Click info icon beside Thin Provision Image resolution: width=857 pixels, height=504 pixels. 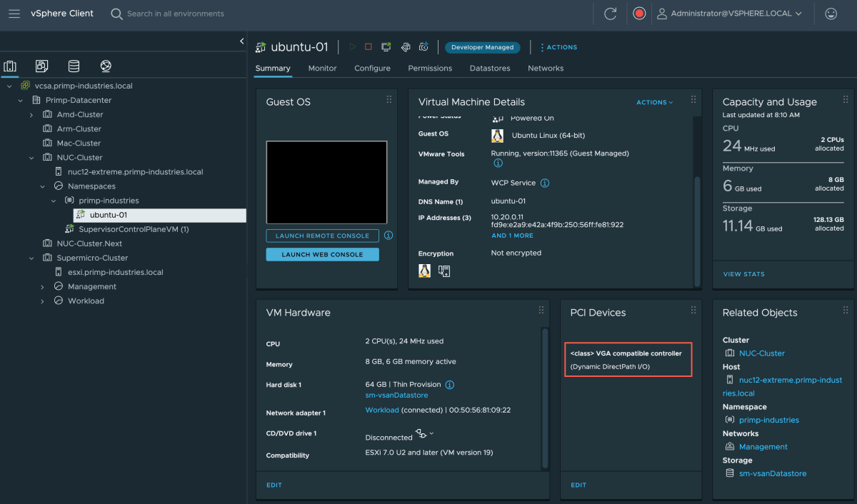click(450, 385)
